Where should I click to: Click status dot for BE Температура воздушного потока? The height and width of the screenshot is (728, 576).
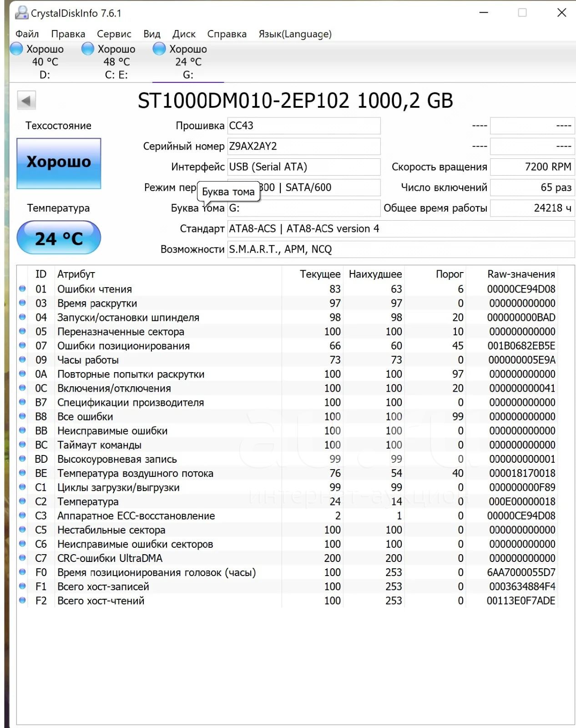click(x=22, y=473)
